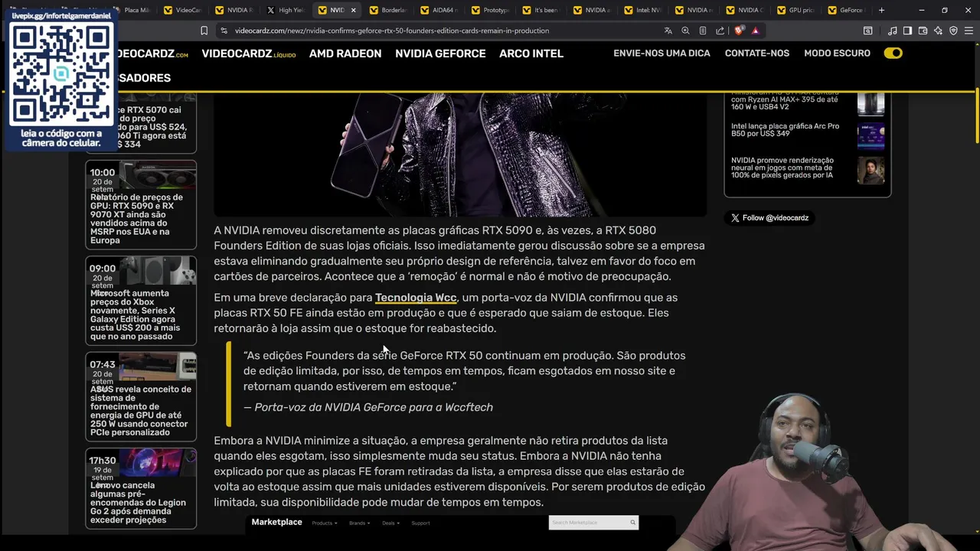Viewport: 980px width, 551px height.
Task: Toggle the browser sidebar panel icon
Action: tap(907, 31)
